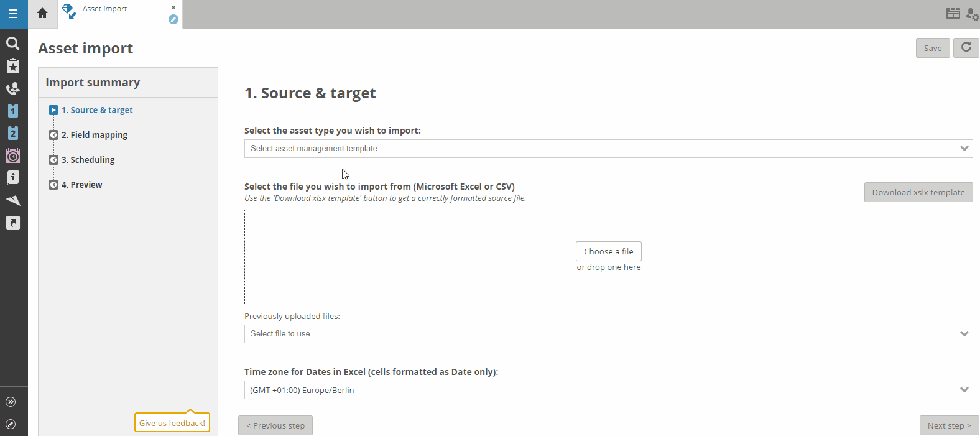980x436 pixels.
Task: Click the blue number 2 card icon
Action: coord(12,133)
